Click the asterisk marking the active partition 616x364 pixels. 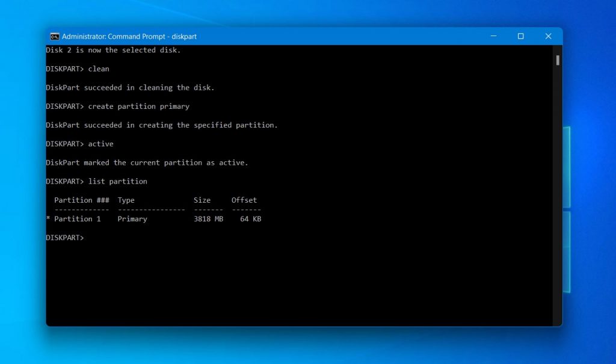pos(48,218)
